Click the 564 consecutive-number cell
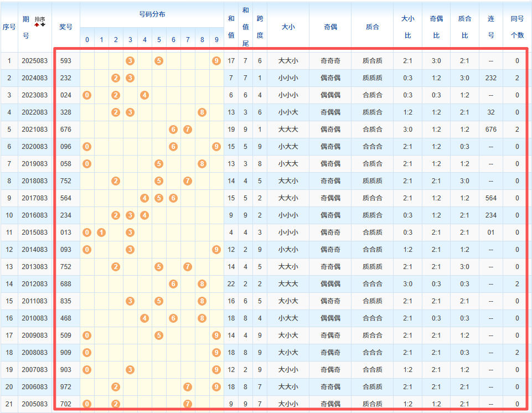This screenshot has height=413, width=532. coord(490,198)
